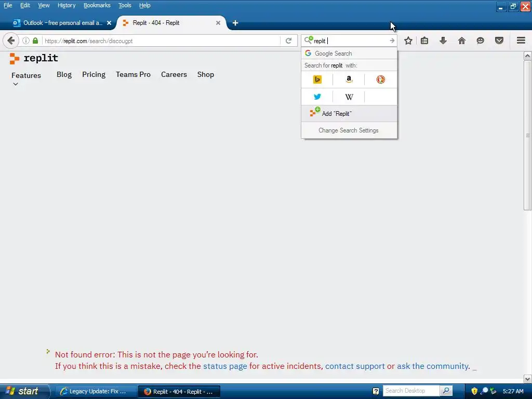Viewport: 532px width, 399px height.
Task: Follow the status page link
Action: point(225,366)
